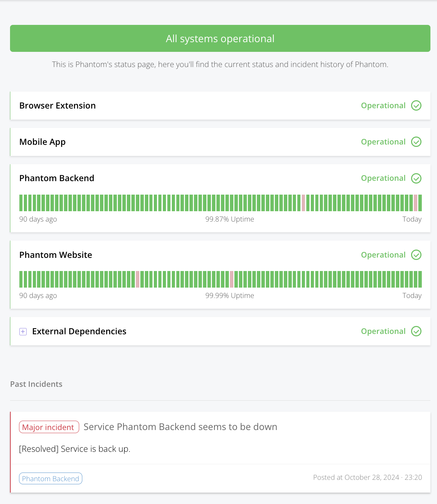Click the Major incident badge

point(49,427)
